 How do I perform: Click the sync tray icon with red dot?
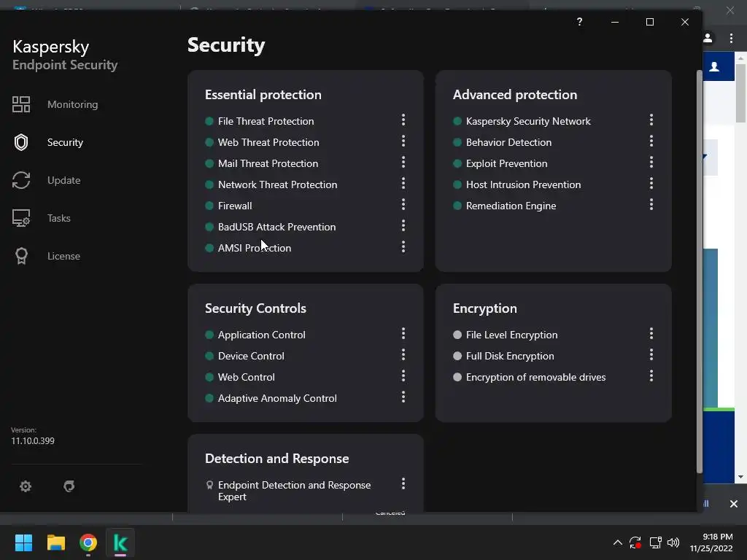(x=635, y=542)
